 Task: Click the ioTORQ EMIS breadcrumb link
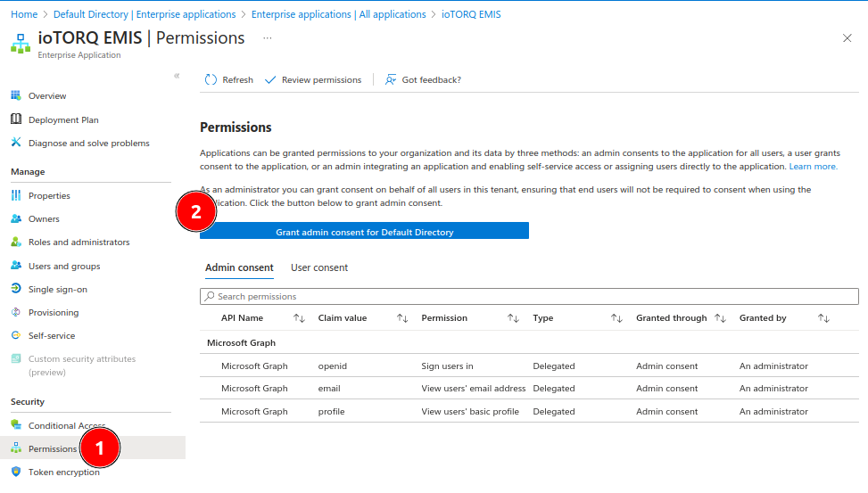471,14
